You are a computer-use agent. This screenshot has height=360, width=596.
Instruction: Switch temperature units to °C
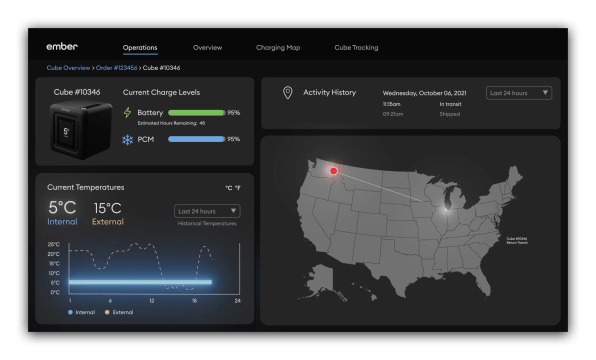(229, 188)
